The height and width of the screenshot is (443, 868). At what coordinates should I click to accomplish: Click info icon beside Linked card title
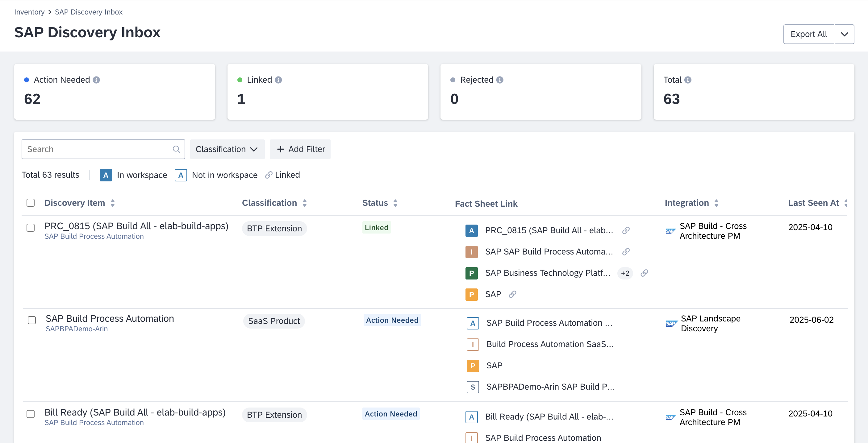(x=278, y=80)
